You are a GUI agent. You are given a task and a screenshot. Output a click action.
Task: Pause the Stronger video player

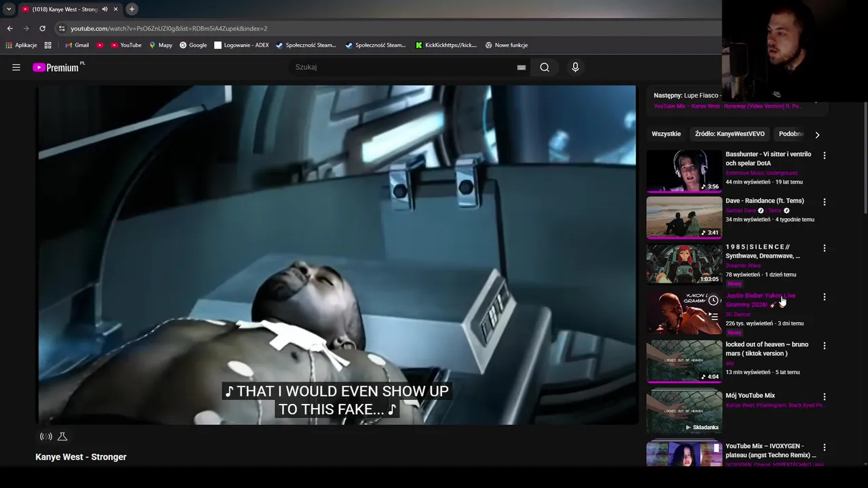(337, 255)
